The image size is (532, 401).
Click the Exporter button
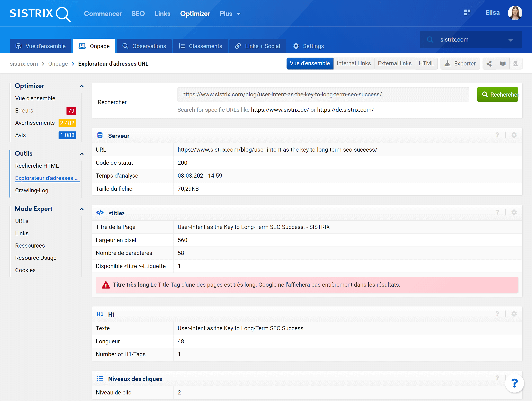pyautogui.click(x=460, y=63)
